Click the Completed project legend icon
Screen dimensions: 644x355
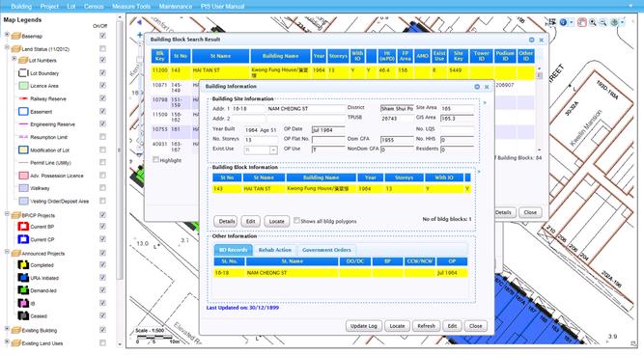click(23, 265)
